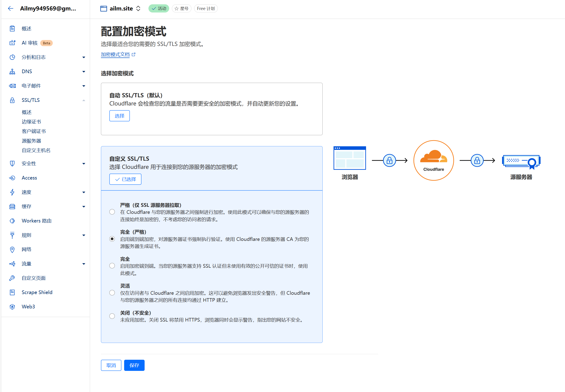Click the AI 审核 robot icon

(12, 43)
